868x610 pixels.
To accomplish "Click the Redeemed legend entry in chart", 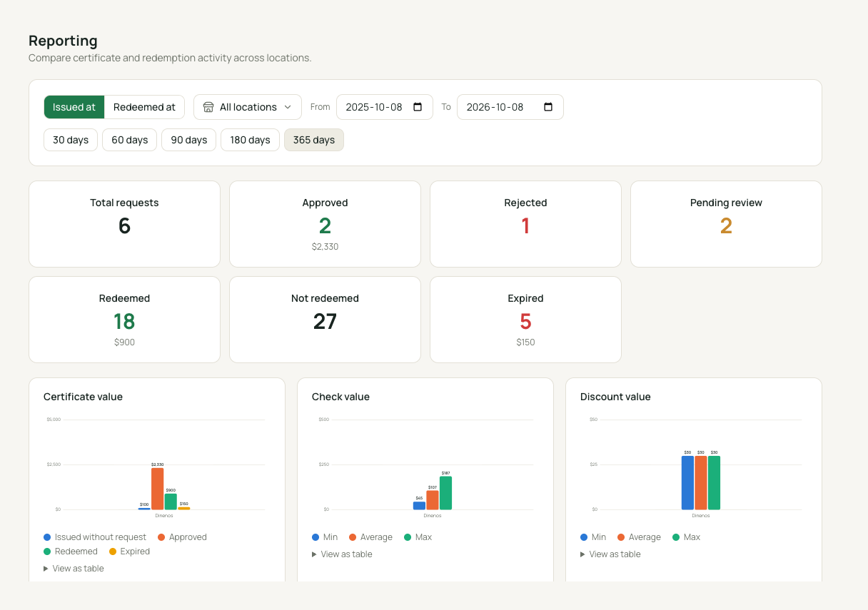I will (x=71, y=551).
